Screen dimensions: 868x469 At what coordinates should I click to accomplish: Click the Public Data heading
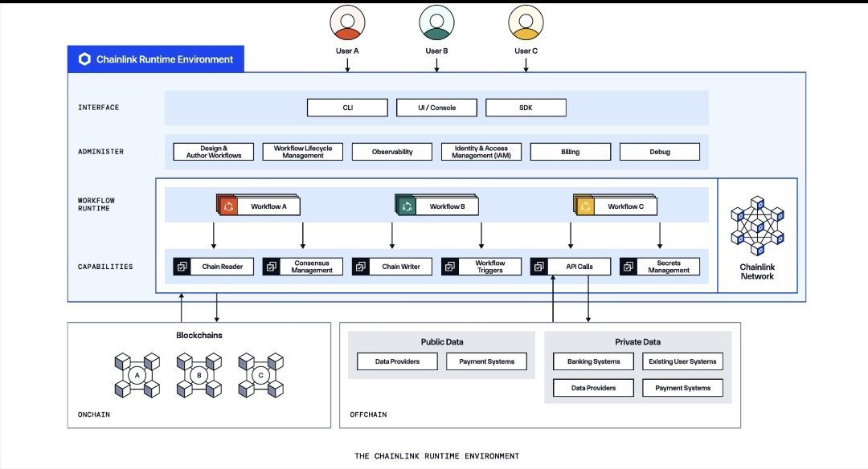442,342
